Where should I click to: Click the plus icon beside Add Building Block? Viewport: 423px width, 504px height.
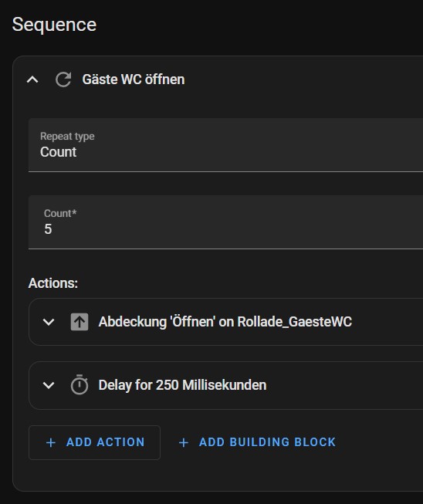pyautogui.click(x=184, y=442)
